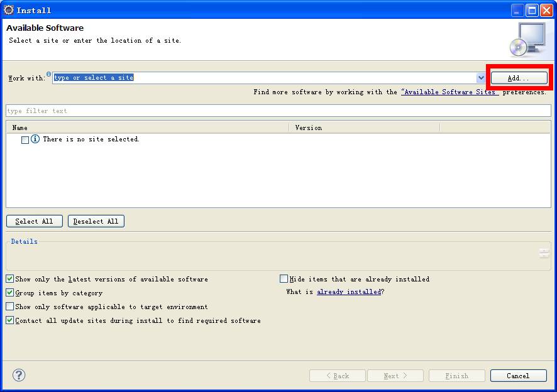The width and height of the screenshot is (557, 392).
Task: Open the 'Available Software Sites' preferences link
Action: [x=450, y=92]
